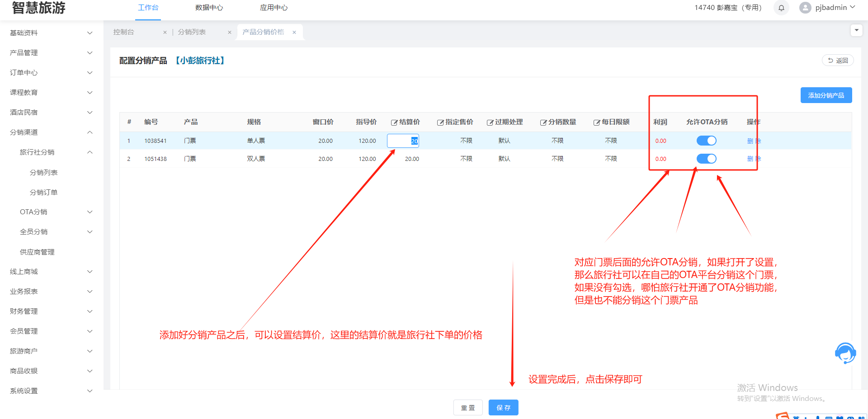Screen dimensions: 868x419
Task: Close the 产品分销价格 tab
Action: [294, 33]
